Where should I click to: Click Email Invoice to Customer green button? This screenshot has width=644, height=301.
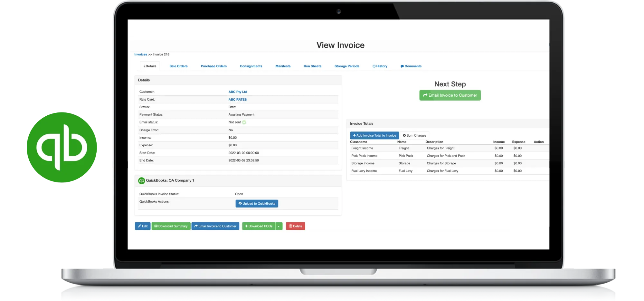coord(450,95)
